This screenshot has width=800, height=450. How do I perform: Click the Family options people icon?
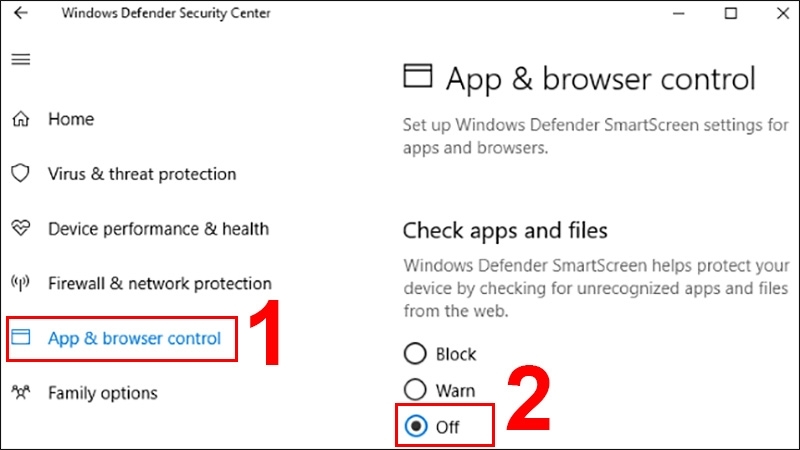21,393
